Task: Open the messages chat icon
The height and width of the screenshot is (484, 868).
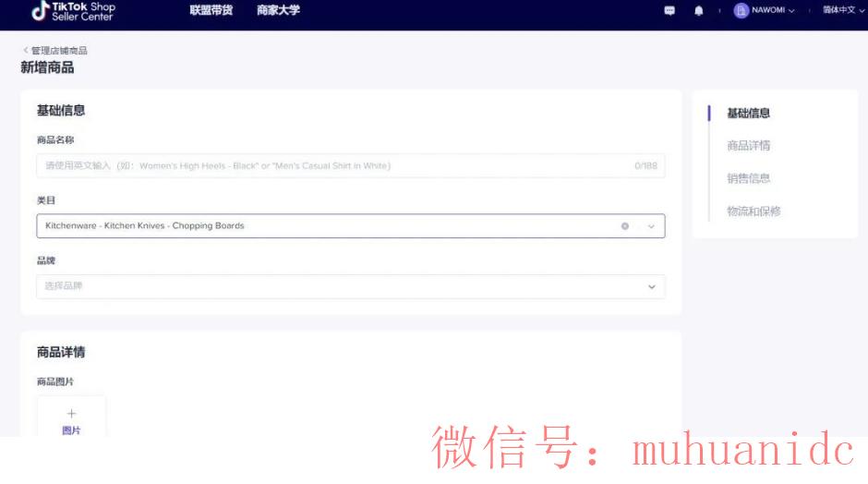Action: coord(669,11)
